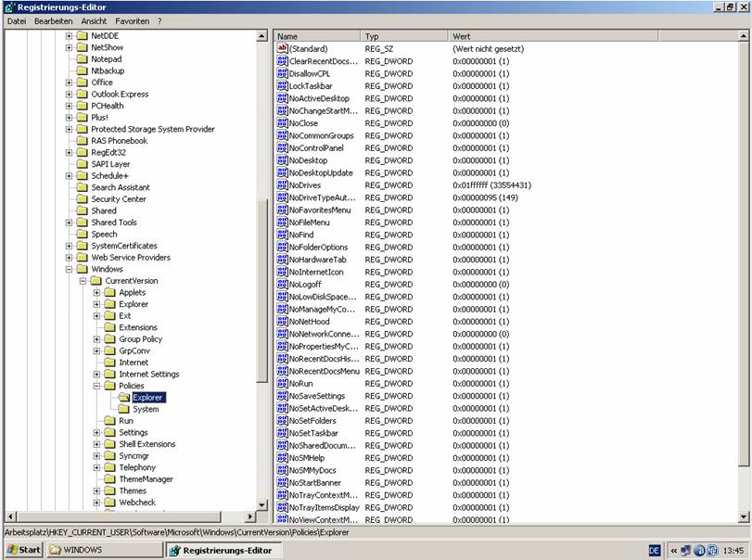Collapse the Policies tree node

point(96,386)
